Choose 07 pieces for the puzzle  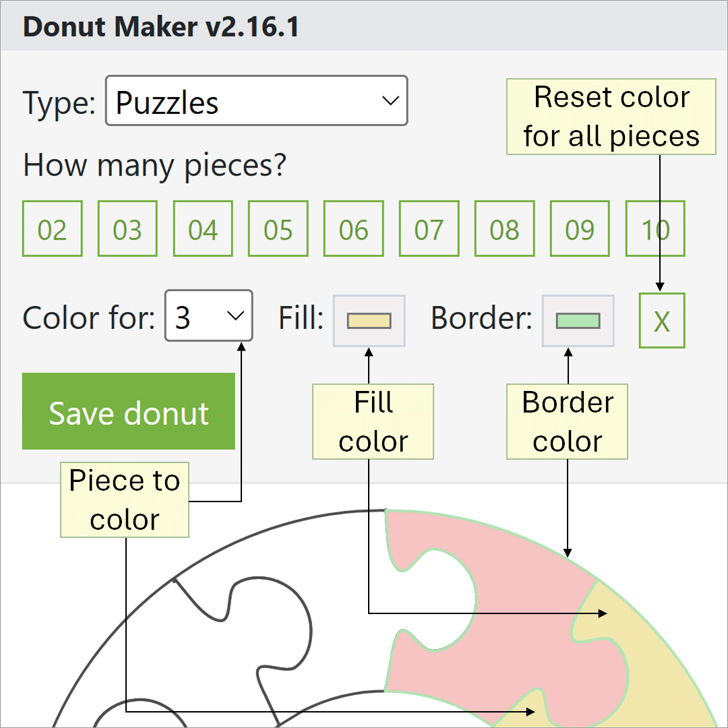[x=429, y=229]
